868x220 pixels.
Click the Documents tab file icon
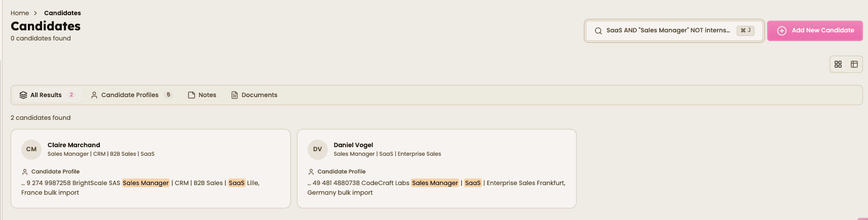(x=235, y=95)
